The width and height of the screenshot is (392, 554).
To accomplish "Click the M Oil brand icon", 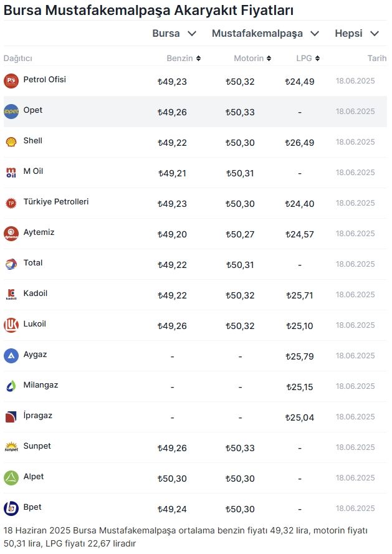I will coord(11,172).
